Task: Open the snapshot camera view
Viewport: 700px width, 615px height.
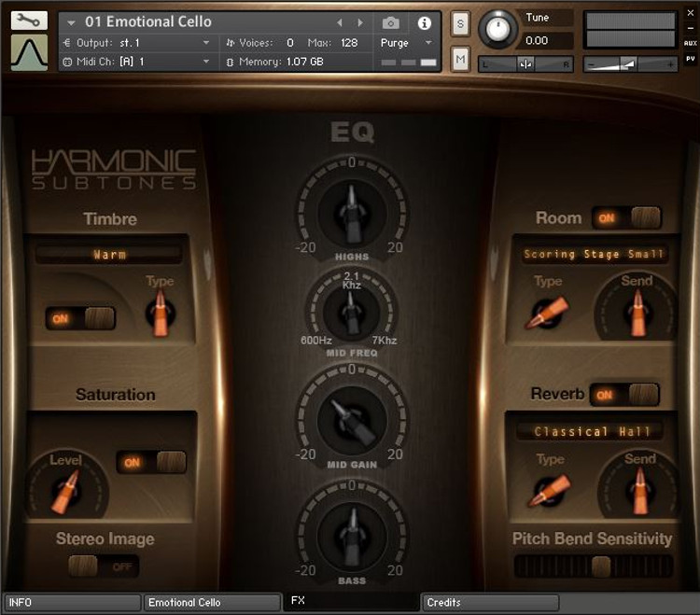Action: 391,22
